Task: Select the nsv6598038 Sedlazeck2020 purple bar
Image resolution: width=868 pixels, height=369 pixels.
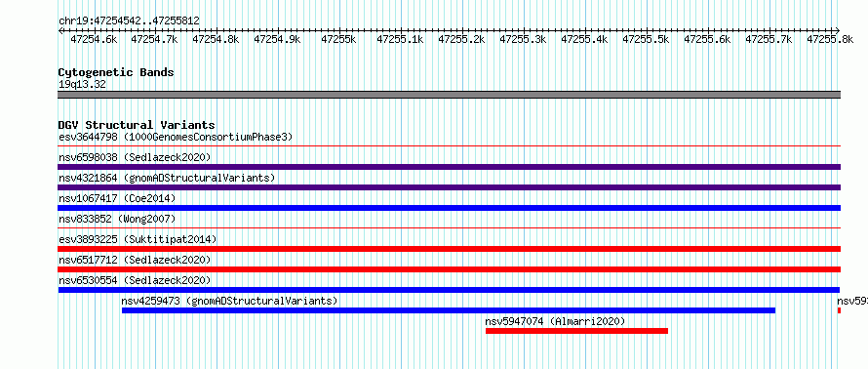Action: (x=449, y=167)
